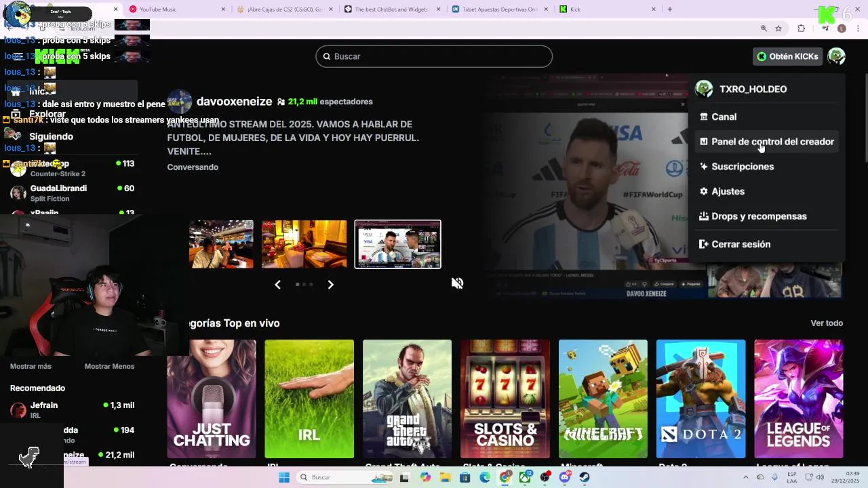
Task: Open the browser extensions puzzle icon
Action: [x=802, y=28]
